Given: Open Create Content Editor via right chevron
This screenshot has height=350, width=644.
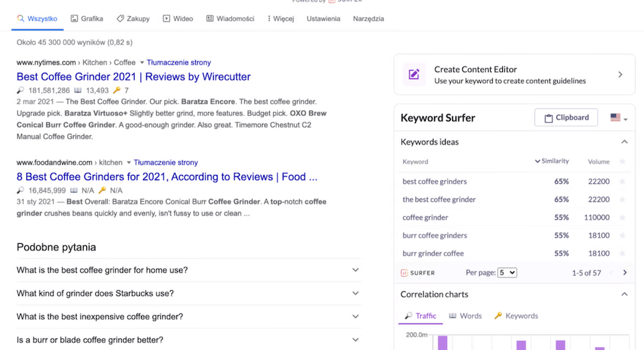Looking at the screenshot, I should (620, 75).
